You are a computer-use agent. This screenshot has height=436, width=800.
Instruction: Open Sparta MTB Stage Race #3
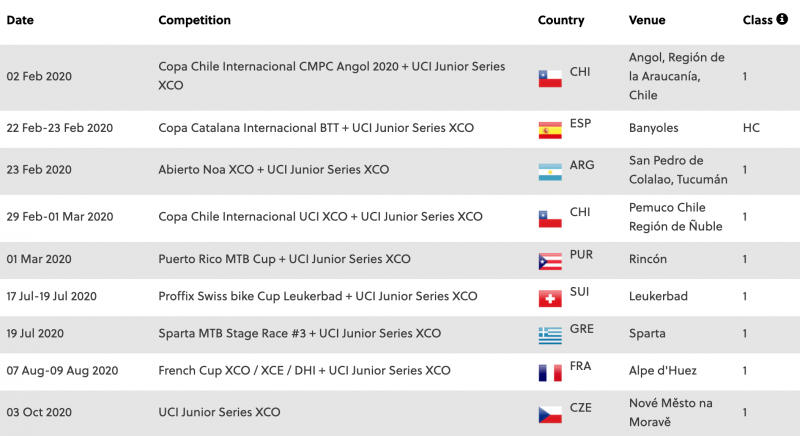(299, 333)
